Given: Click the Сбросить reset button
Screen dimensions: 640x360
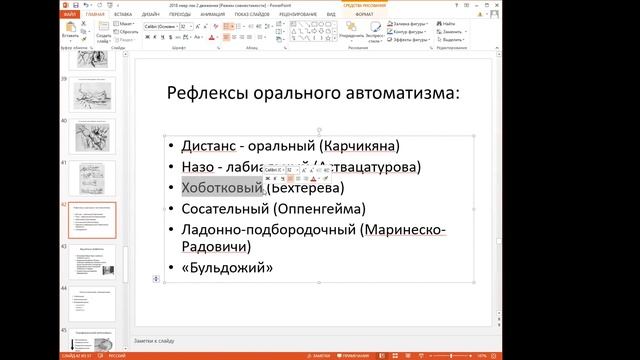Looking at the screenshot, I should click(126, 31).
